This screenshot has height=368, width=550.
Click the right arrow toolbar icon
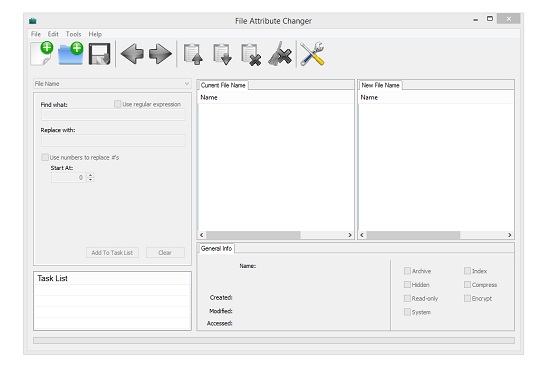pos(160,54)
